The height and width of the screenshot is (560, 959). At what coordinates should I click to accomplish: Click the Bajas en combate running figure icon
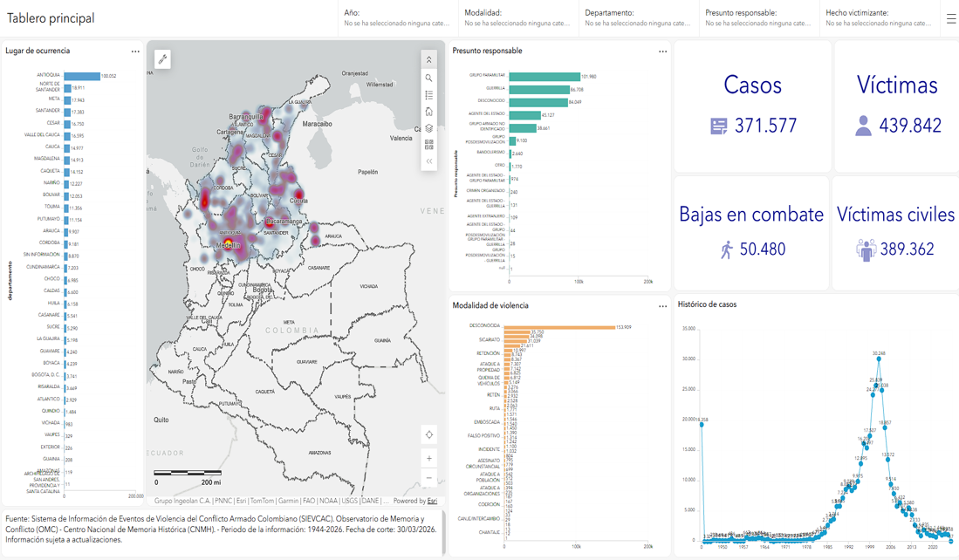[727, 249]
